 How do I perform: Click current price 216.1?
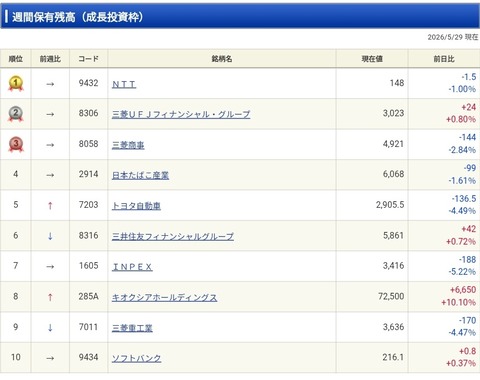click(x=393, y=357)
